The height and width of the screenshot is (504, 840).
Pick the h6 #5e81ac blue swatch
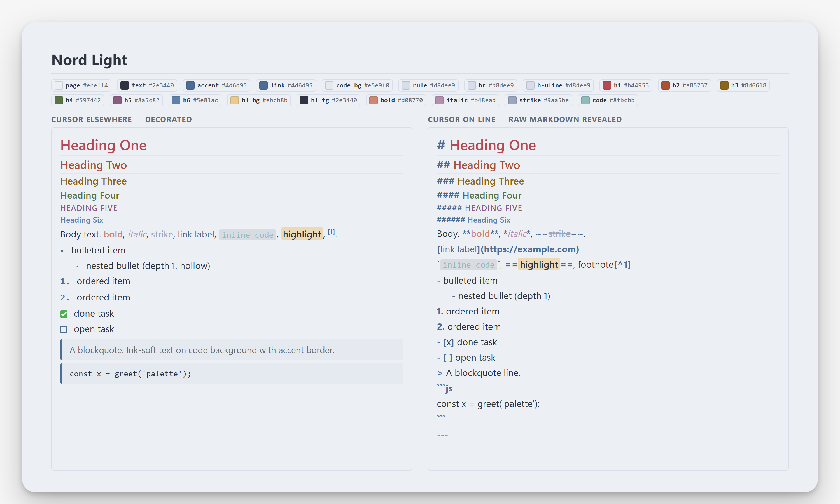click(195, 100)
